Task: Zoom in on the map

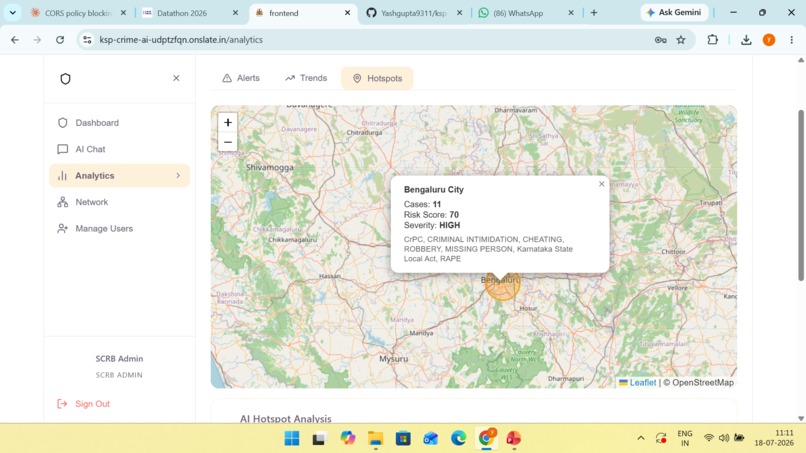Action: pos(228,122)
